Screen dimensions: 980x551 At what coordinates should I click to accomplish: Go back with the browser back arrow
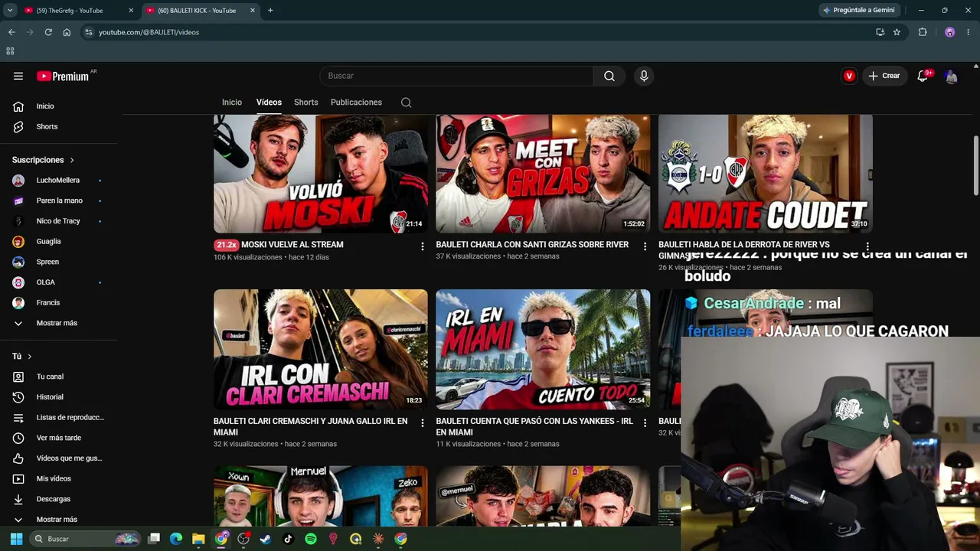pyautogui.click(x=11, y=32)
